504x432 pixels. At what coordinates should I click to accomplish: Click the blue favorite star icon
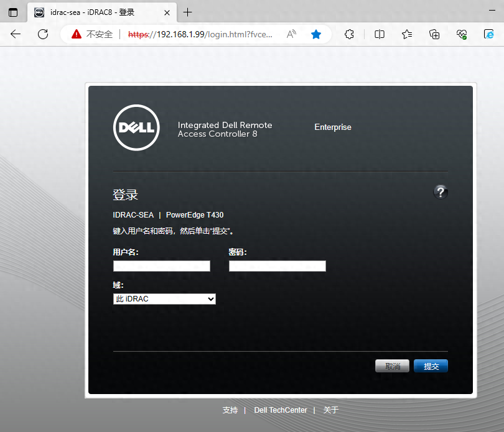point(316,35)
